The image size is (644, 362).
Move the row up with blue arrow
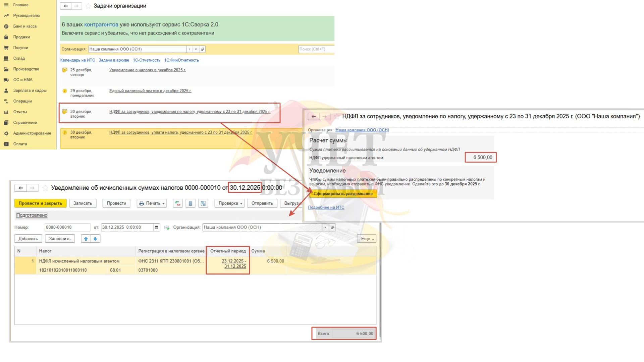click(x=86, y=239)
